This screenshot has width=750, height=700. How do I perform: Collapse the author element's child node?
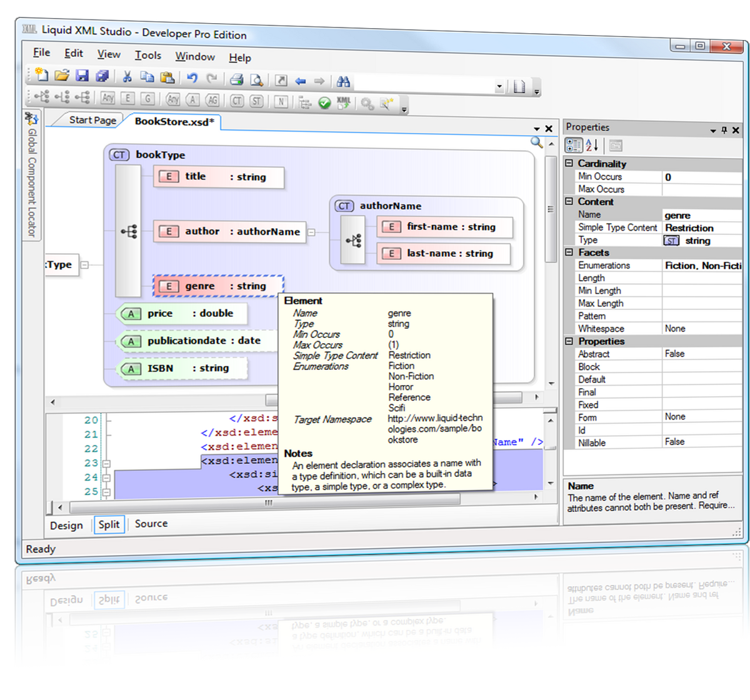[x=311, y=232]
